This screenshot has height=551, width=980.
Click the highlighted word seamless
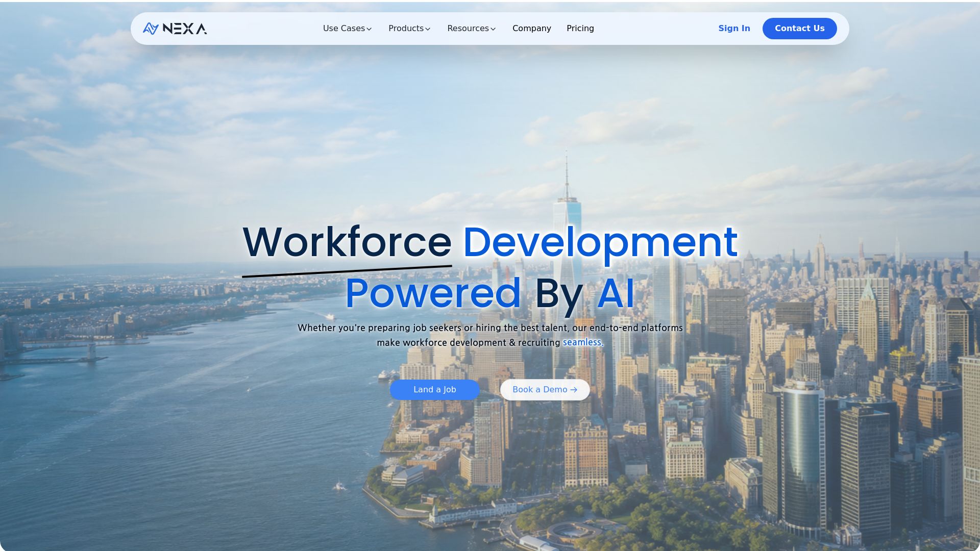point(583,342)
